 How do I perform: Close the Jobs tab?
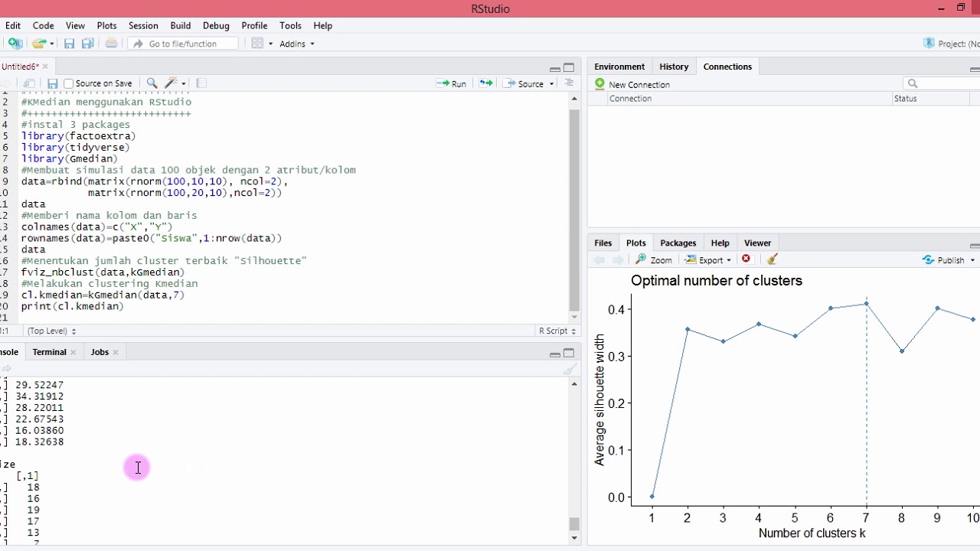116,352
